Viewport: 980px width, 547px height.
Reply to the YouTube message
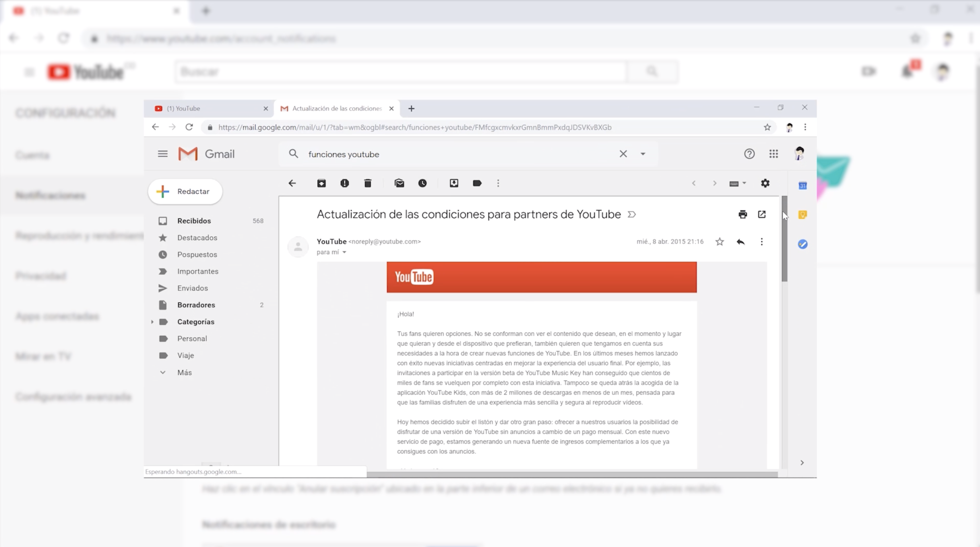(740, 242)
